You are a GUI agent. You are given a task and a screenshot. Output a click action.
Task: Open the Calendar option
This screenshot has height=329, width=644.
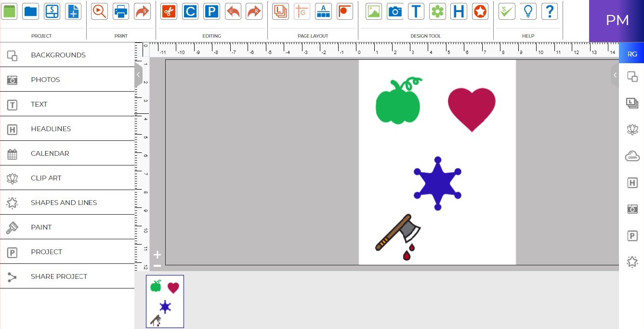pyautogui.click(x=67, y=153)
